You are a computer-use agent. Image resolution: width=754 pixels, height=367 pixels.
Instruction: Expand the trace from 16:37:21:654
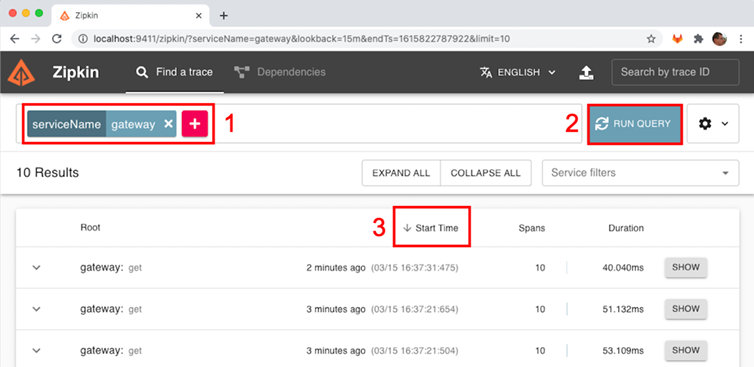(x=37, y=309)
